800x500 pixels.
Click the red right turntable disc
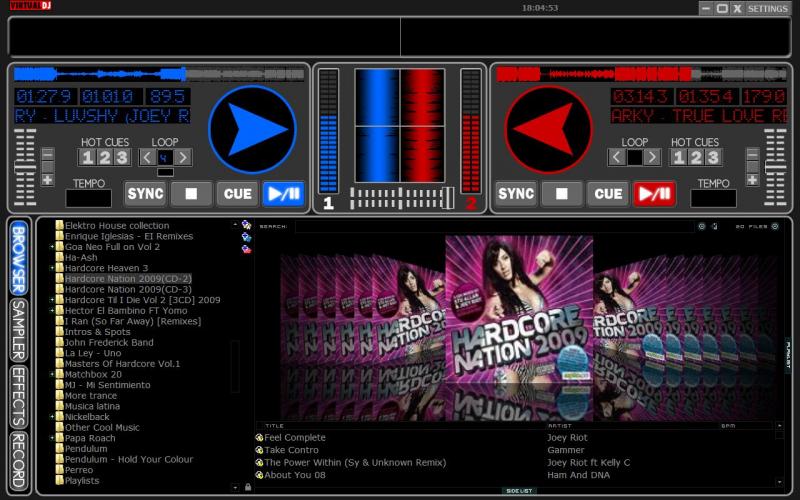point(548,130)
